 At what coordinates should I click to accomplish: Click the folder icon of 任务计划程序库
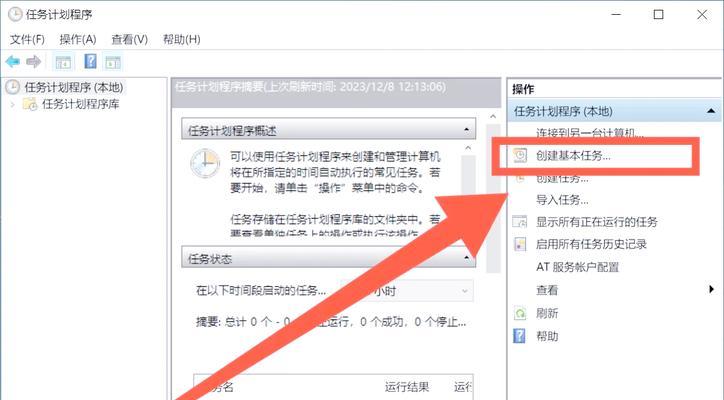tap(30, 104)
